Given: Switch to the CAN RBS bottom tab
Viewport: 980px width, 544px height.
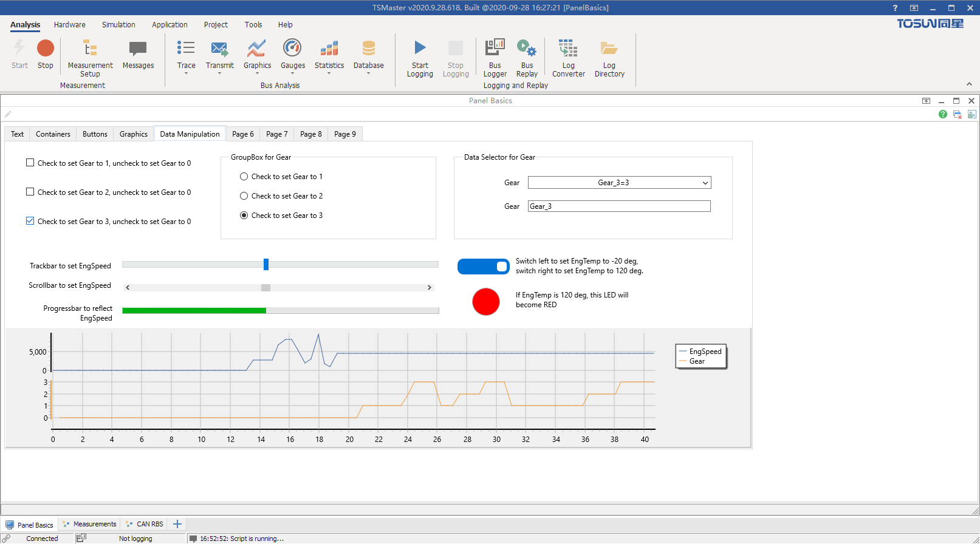Looking at the screenshot, I should tap(145, 524).
